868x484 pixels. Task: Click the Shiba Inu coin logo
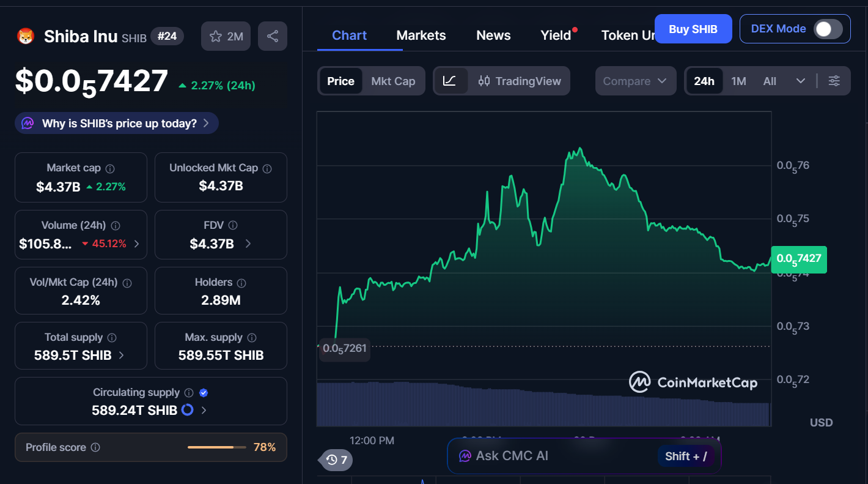[x=26, y=37]
